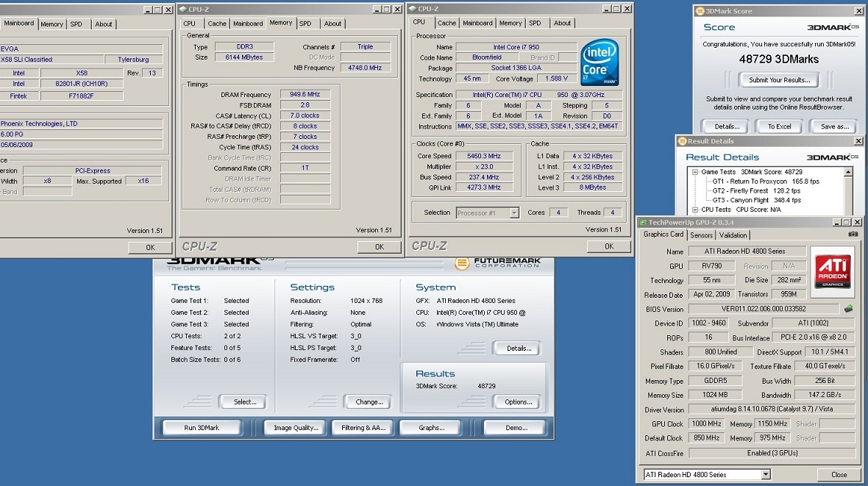Select Graphics Card tab in GPU-Z

[x=664, y=234]
